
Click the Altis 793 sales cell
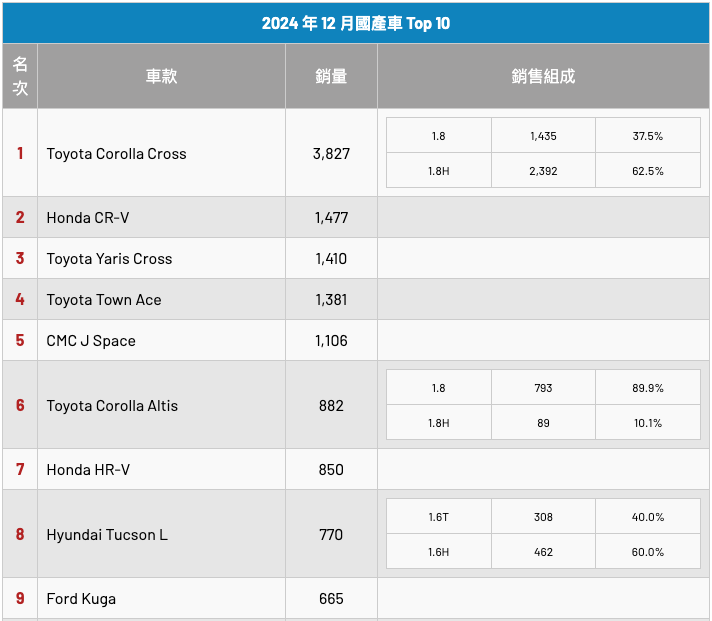point(543,388)
